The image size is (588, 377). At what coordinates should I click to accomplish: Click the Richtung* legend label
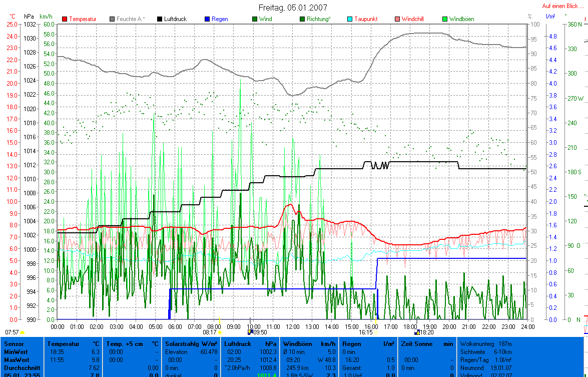319,19
